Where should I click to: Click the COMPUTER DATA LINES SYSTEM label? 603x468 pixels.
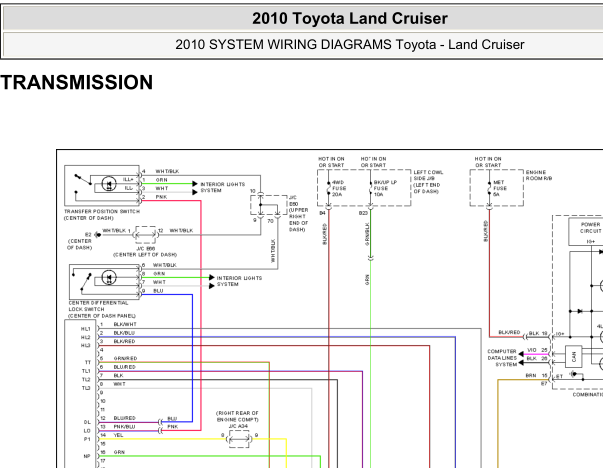(502, 358)
